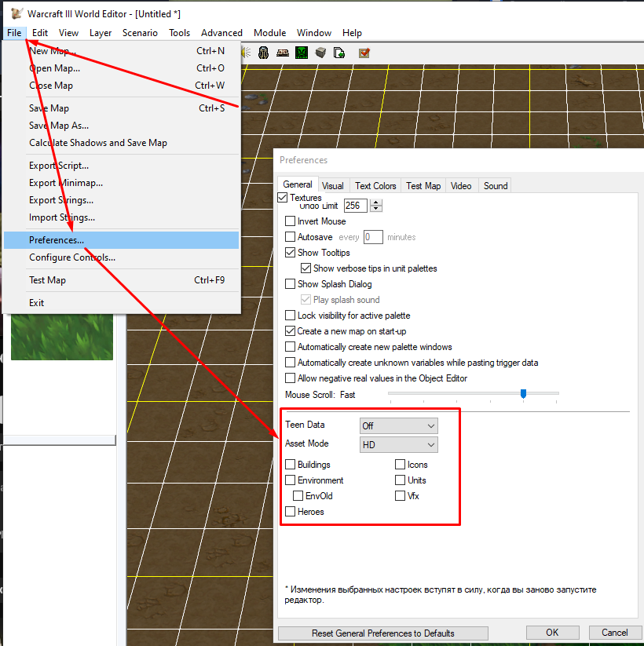644x646 pixels.
Task: Decrease the Undo Limit with down arrow
Action: click(376, 209)
